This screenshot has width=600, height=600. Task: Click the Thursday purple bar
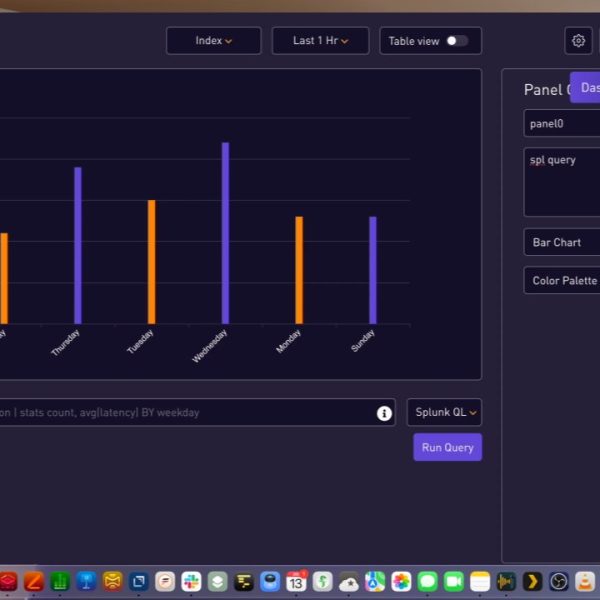click(78, 245)
